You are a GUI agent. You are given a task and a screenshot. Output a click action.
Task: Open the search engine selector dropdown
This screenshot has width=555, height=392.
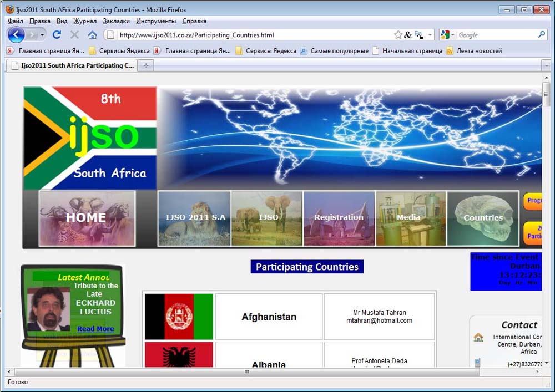pyautogui.click(x=447, y=34)
